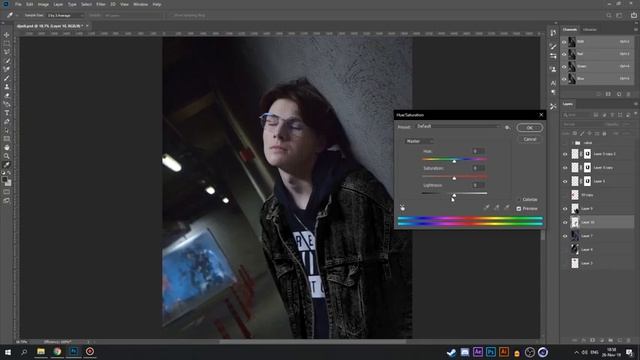Show hidden system tray icons

point(577,352)
